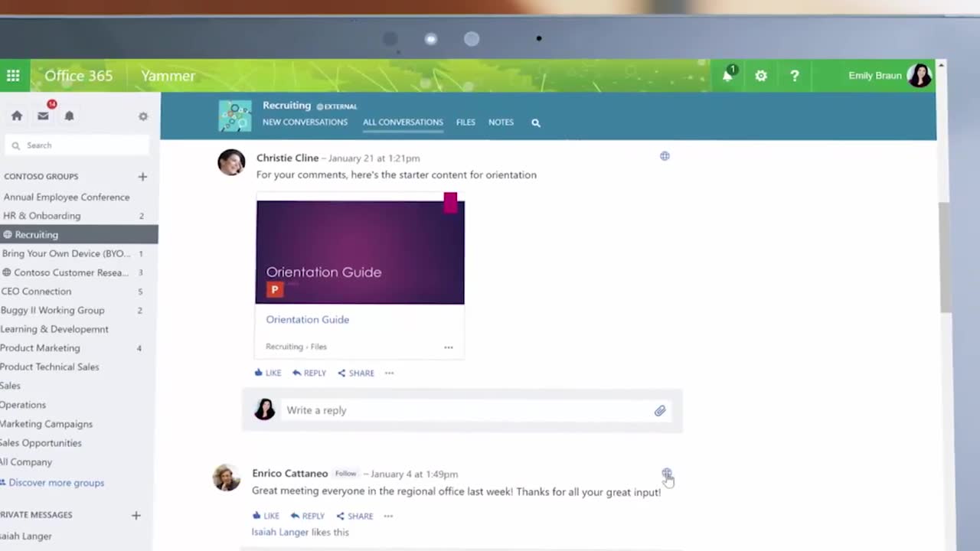
Task: Click Enrico Cattaneo's name link
Action: (x=290, y=474)
